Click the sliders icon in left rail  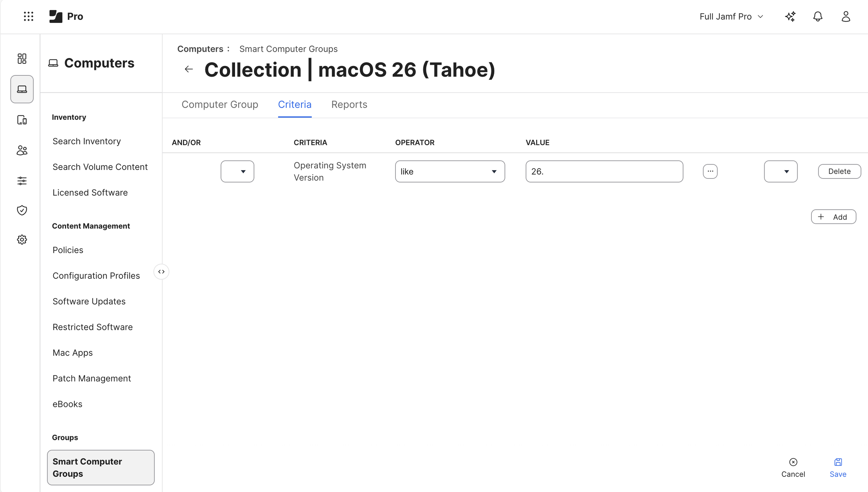22,181
